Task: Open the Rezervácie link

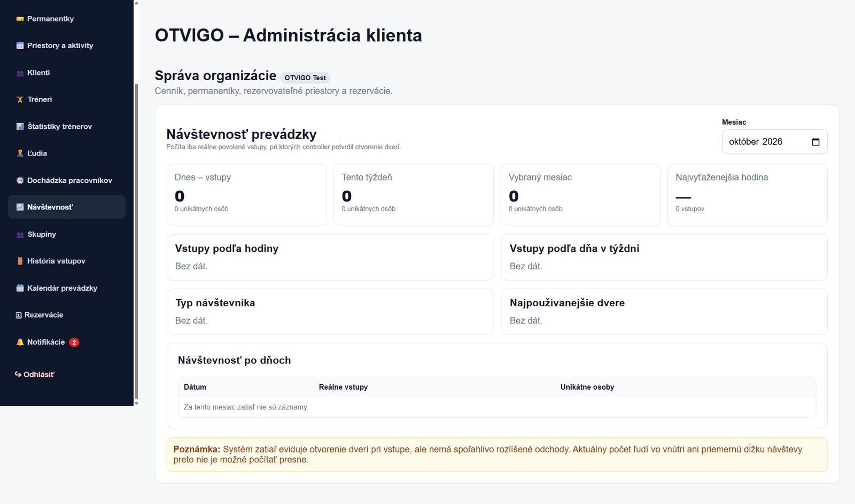Action: pos(67,315)
